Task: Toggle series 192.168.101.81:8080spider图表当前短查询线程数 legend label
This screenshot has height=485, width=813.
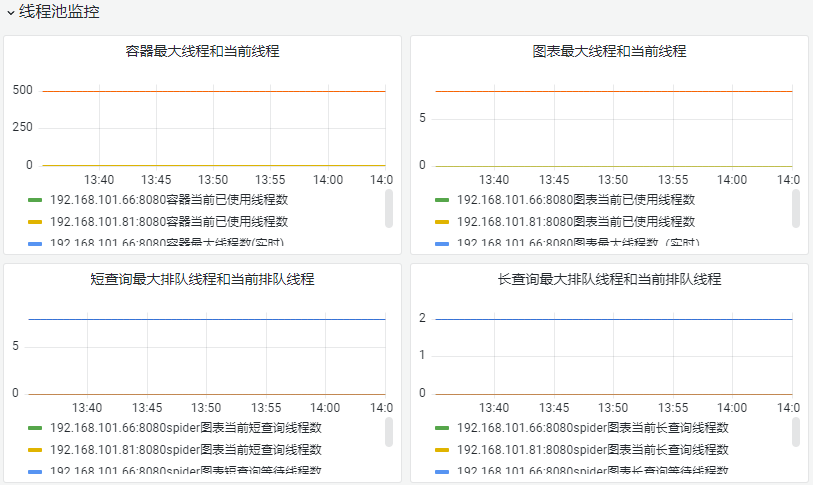Action: coord(185,450)
